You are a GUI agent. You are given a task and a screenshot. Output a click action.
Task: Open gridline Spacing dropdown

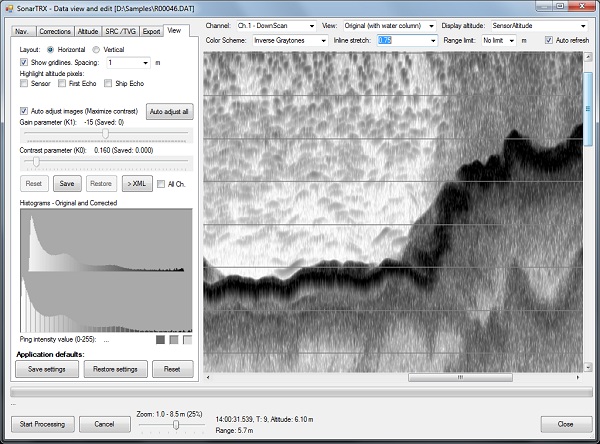145,63
